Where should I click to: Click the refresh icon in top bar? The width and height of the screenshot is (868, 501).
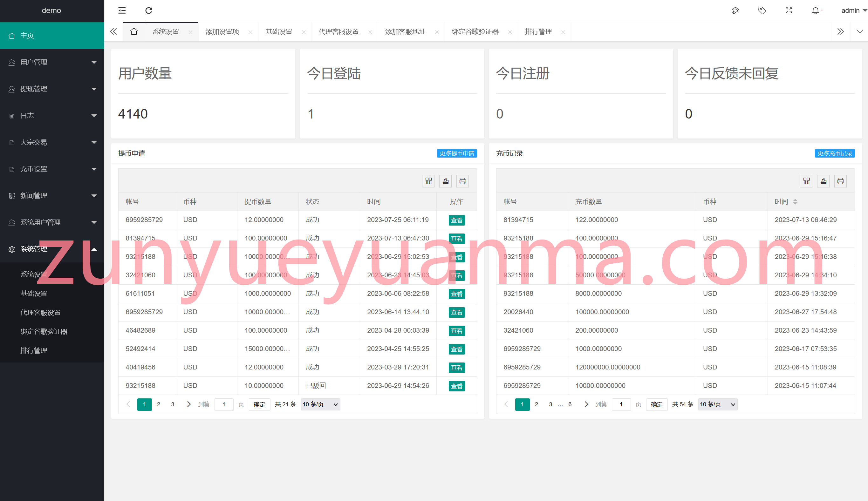point(149,11)
